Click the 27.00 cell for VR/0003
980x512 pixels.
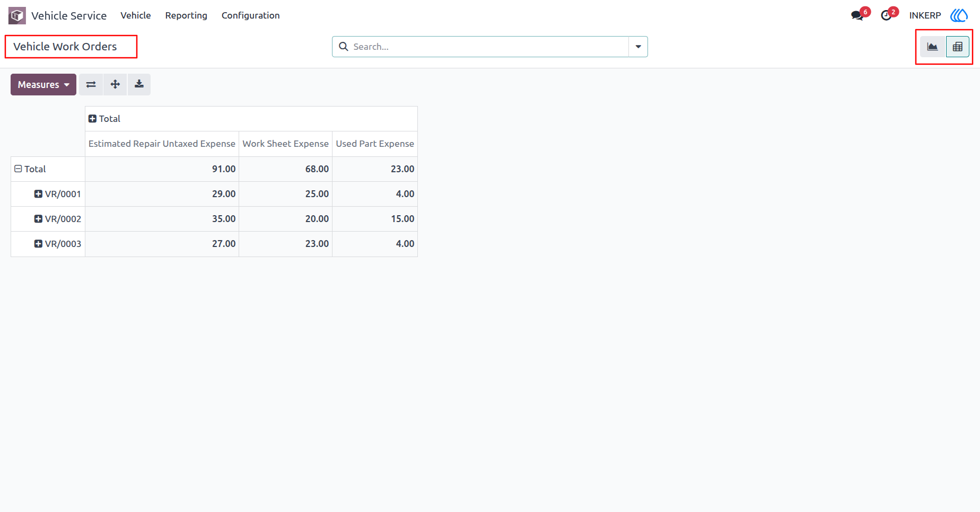pyautogui.click(x=162, y=244)
